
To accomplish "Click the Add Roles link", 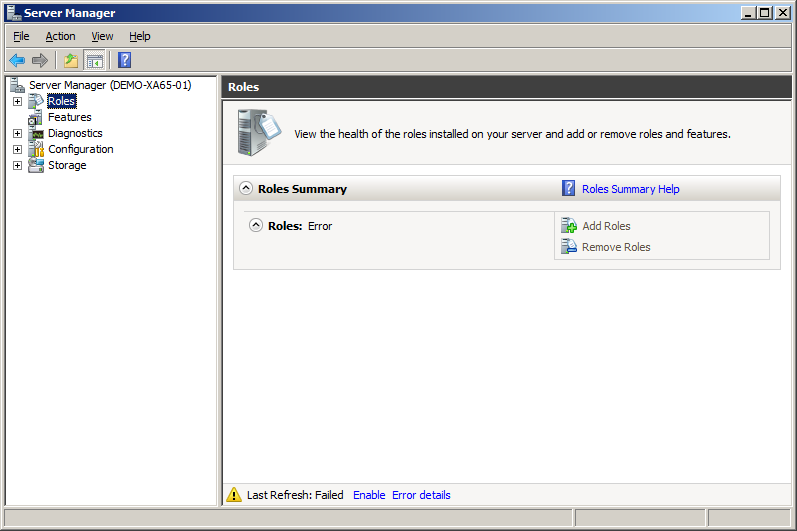I will (x=606, y=226).
